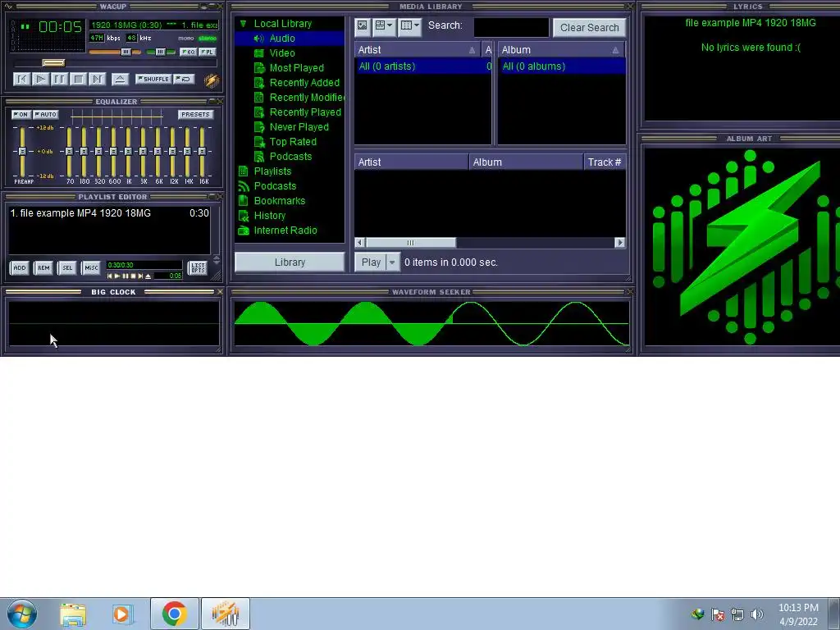Stop playback using the main Stop button
Screen dimensions: 840x630
click(x=78, y=80)
